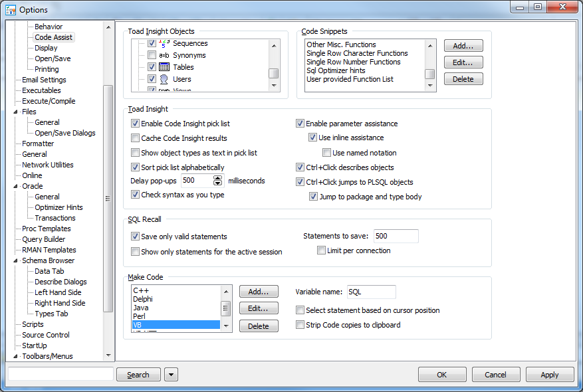Viewport: 583px width, 392px height.
Task: Collapse the Files tree node
Action: pos(15,112)
